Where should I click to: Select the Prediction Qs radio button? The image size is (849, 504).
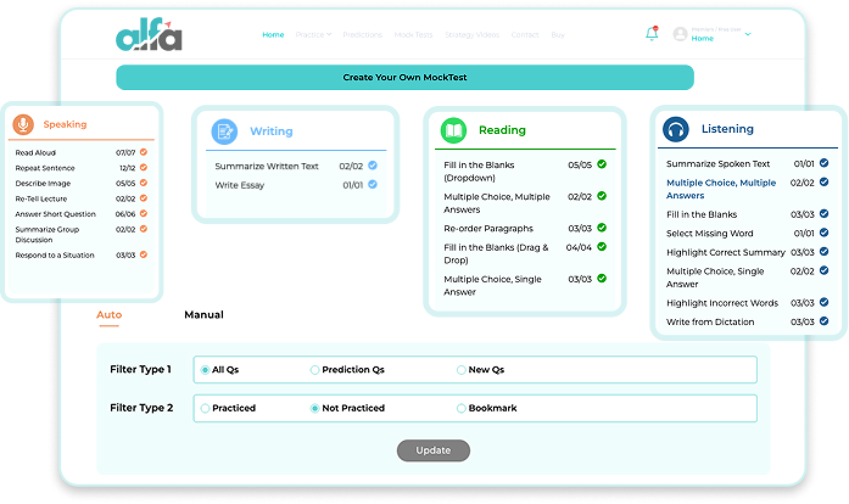tap(315, 369)
